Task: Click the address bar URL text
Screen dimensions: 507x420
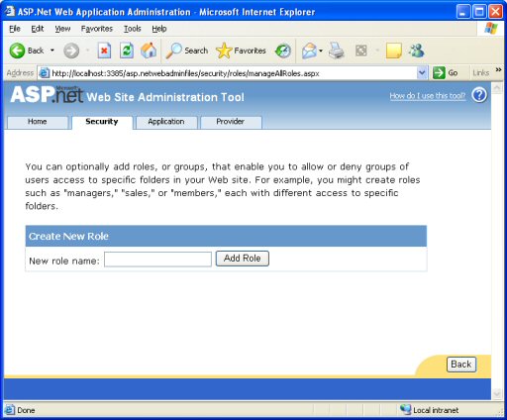Action: click(185, 73)
